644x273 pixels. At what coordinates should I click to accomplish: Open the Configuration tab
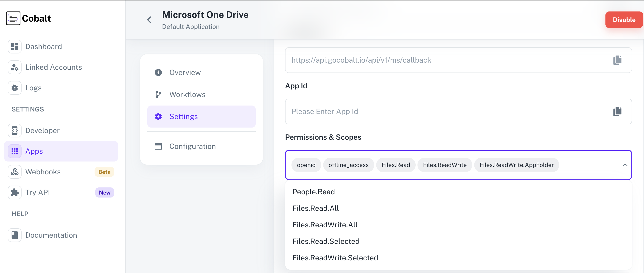click(x=192, y=146)
